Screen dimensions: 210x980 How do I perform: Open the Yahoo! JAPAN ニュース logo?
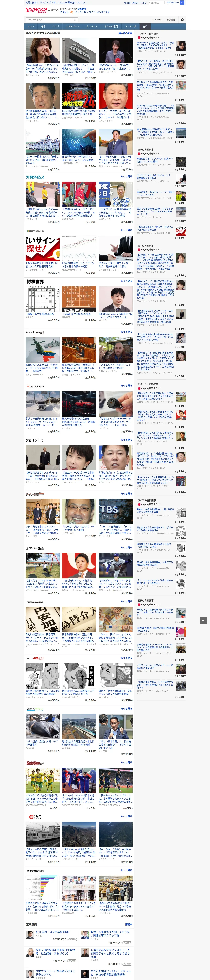[x=42, y=10]
